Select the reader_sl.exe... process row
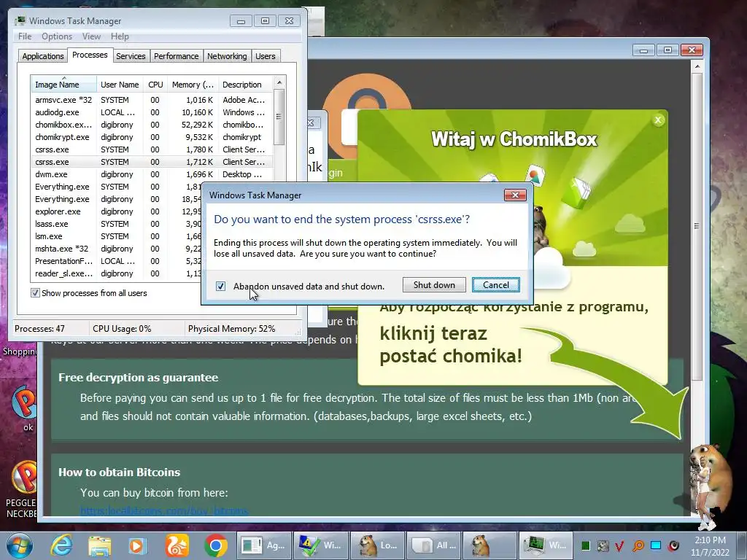The height and width of the screenshot is (560, 747). [117, 273]
